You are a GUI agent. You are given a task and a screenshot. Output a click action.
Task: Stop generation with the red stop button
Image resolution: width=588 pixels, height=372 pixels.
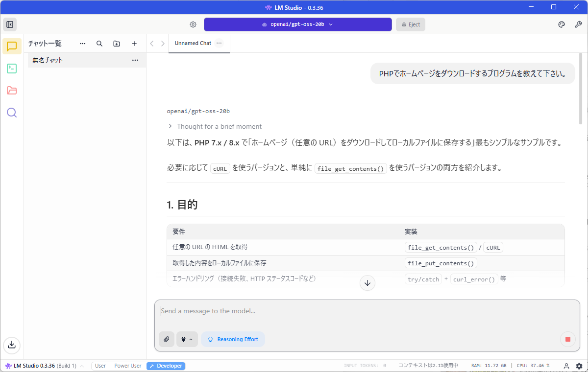pos(567,339)
